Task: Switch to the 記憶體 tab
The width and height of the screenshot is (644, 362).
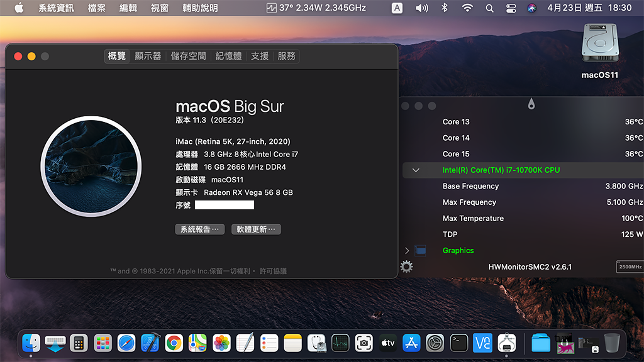Action: [228, 56]
